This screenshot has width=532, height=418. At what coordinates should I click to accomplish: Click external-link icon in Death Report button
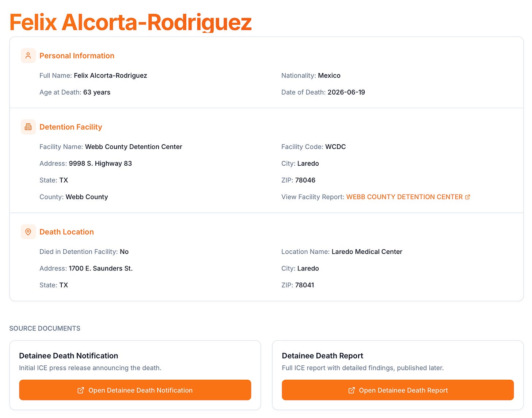tap(351, 390)
